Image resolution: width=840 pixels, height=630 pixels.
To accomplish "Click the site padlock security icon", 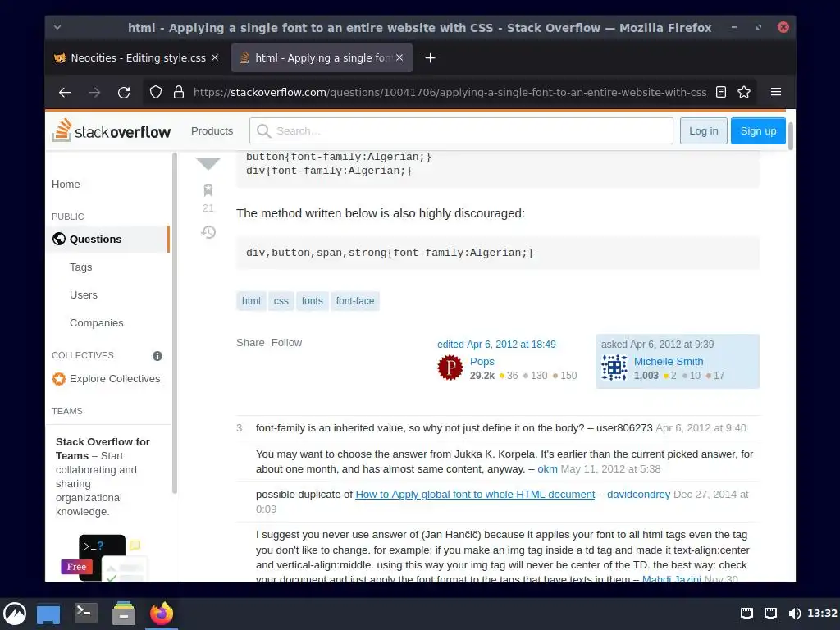I will tap(179, 92).
